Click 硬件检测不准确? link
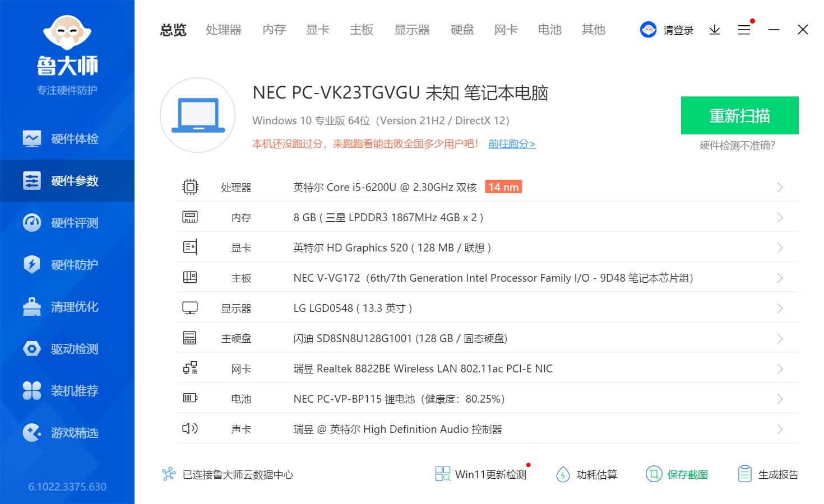 737,146
